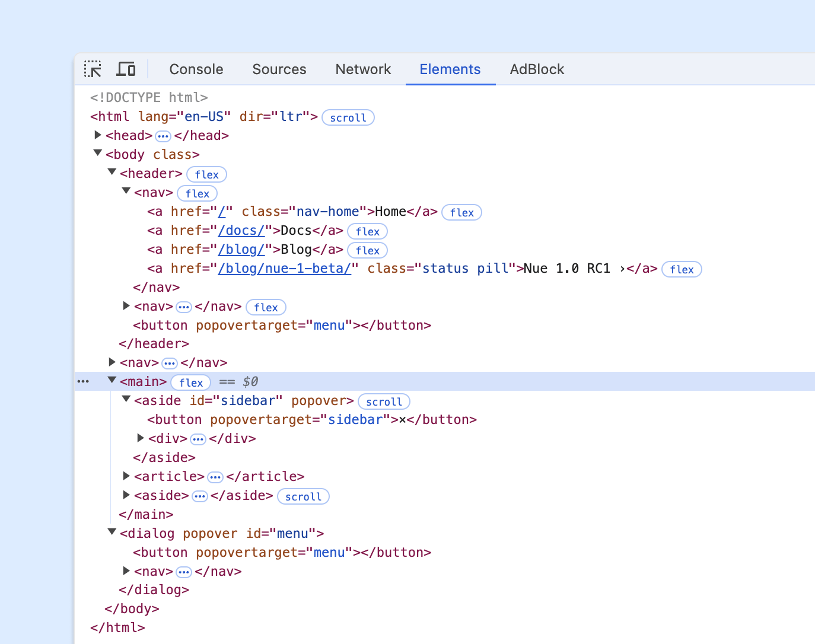The image size is (815, 644).
Task: Open the Console tab
Action: point(196,69)
